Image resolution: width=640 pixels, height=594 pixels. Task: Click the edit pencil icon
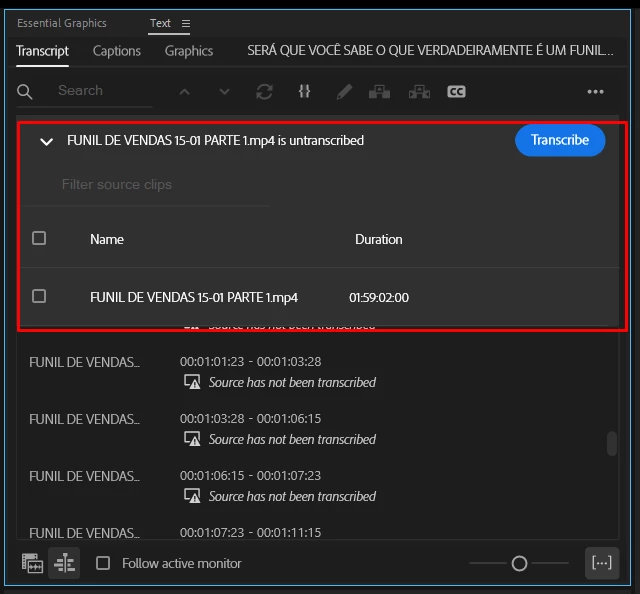[344, 92]
